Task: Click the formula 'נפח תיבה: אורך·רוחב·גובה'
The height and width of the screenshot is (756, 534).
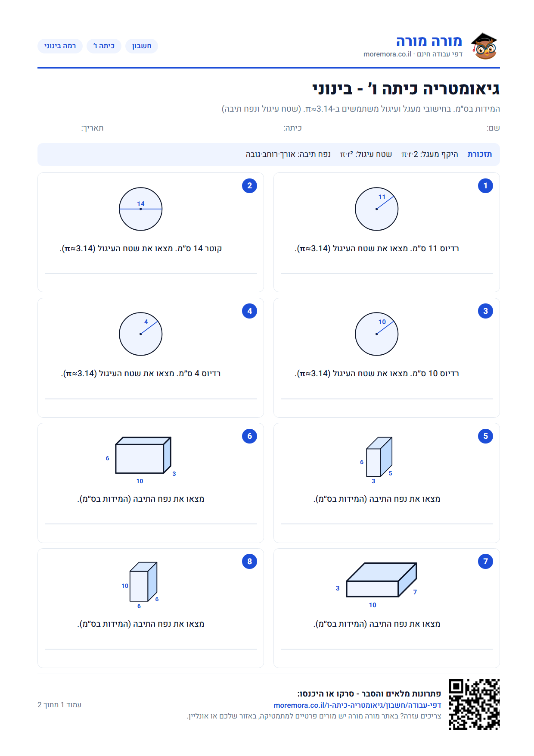Action: [288, 154]
